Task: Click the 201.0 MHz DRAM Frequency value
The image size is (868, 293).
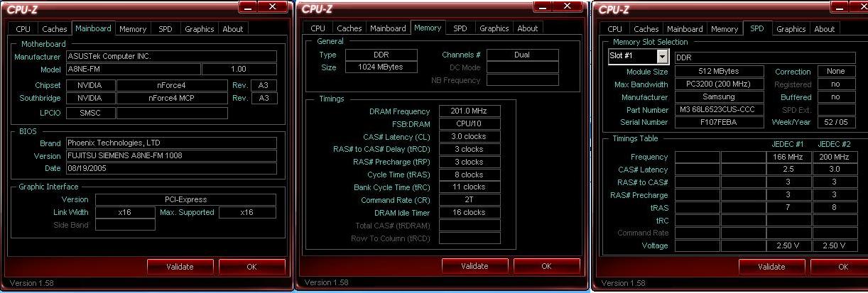Action: tap(470, 111)
